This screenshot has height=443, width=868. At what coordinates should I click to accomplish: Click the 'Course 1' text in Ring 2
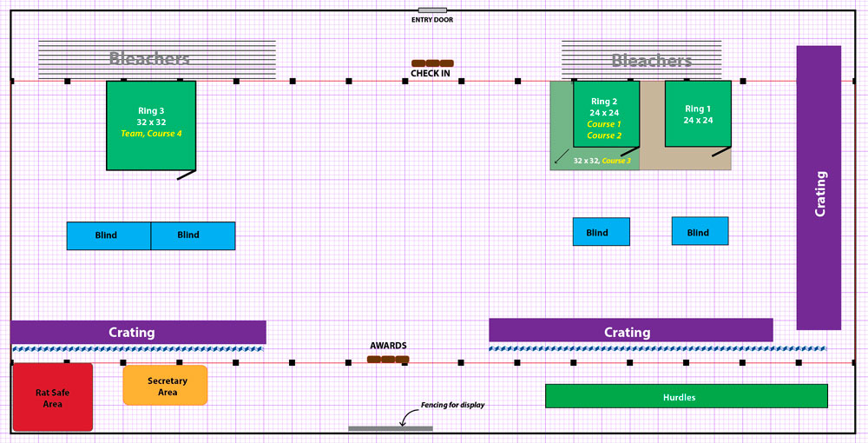click(604, 124)
